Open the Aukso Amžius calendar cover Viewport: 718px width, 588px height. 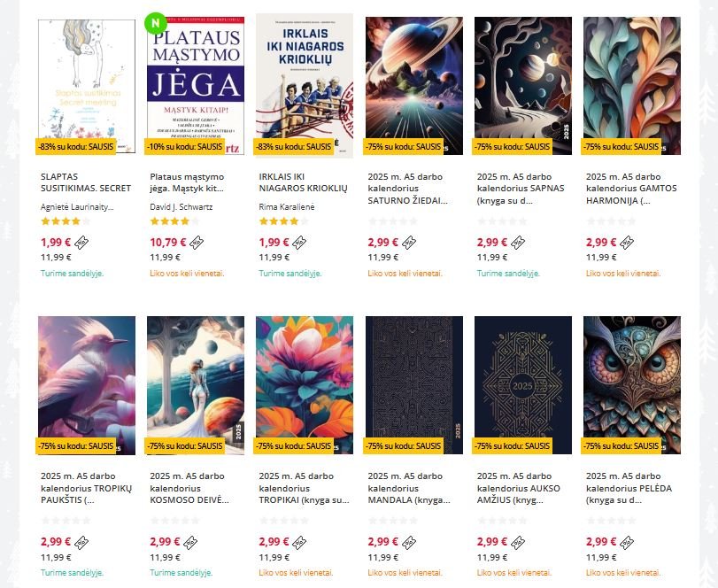pyautogui.click(x=523, y=385)
